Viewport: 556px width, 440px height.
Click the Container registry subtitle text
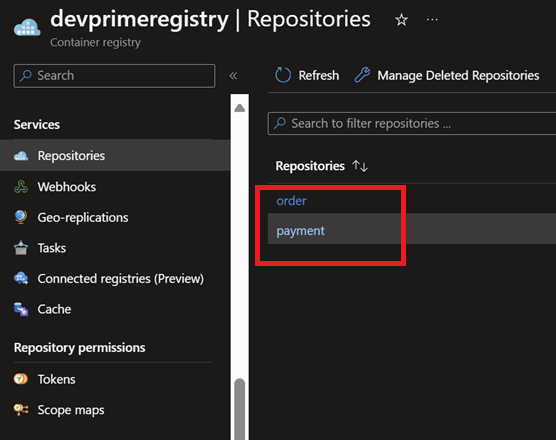95,42
